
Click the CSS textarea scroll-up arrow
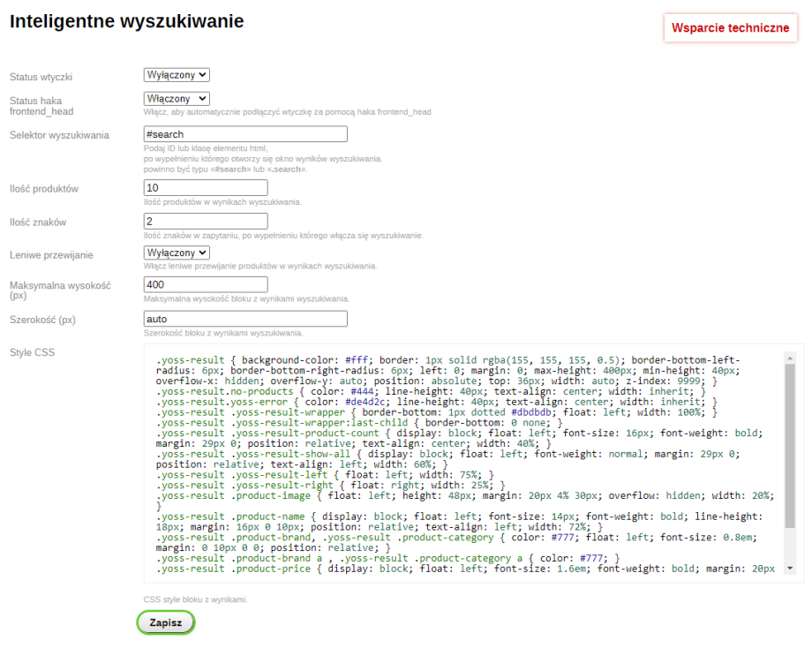click(790, 358)
